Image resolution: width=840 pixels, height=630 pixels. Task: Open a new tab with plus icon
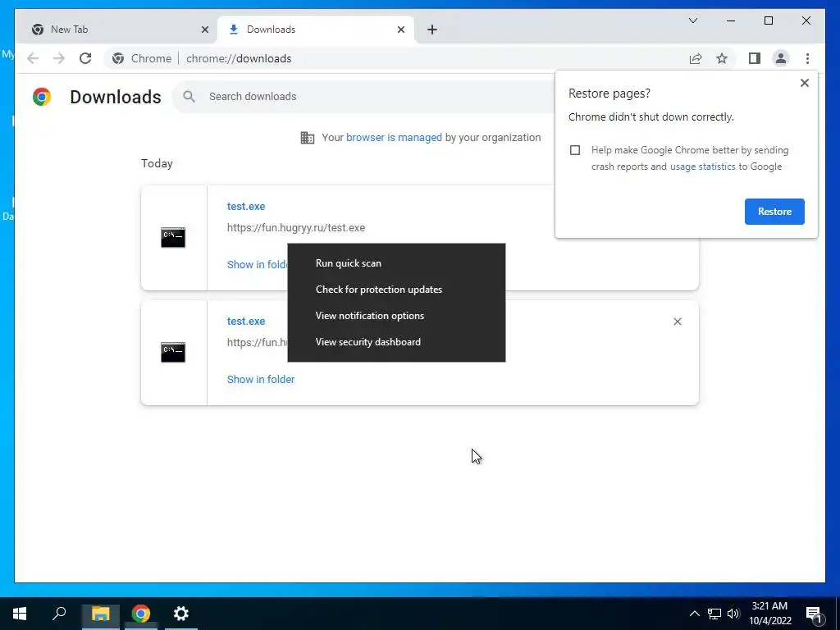(x=432, y=30)
